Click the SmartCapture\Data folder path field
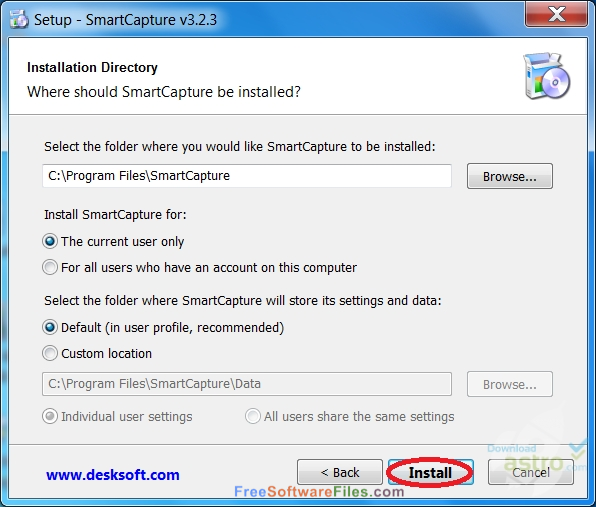This screenshot has height=507, width=596. 247,384
